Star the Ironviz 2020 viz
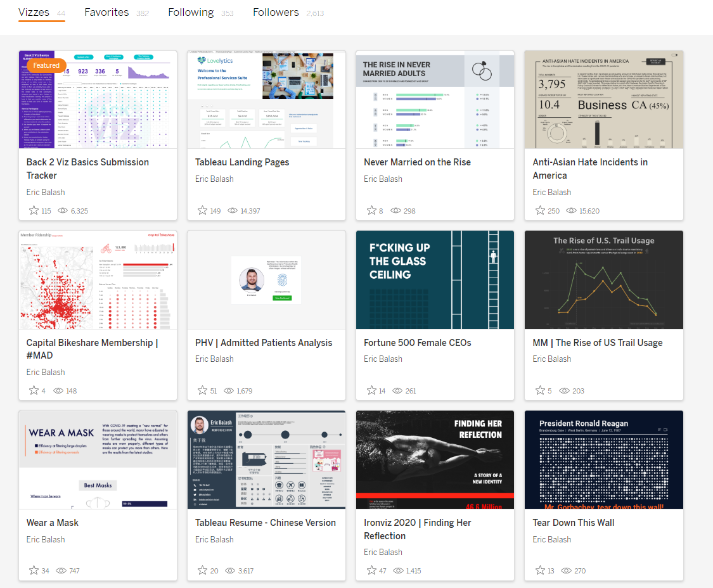The image size is (713, 588). (371, 570)
